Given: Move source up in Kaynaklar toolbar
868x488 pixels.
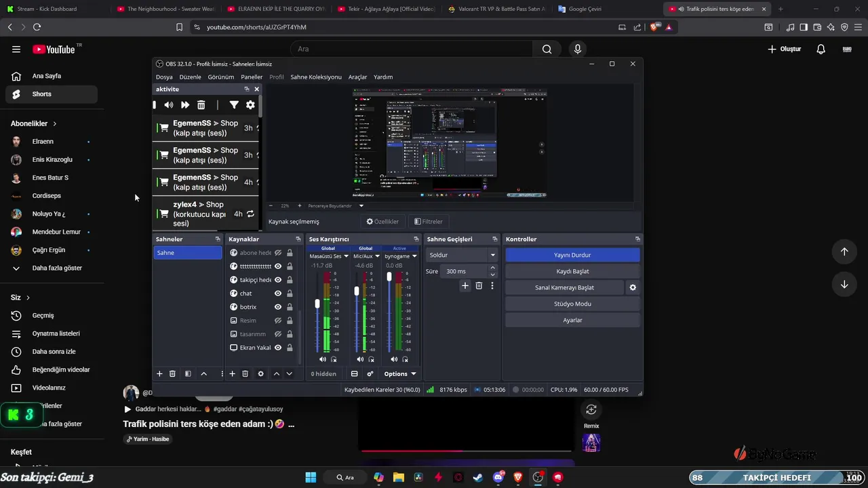Looking at the screenshot, I should click(x=276, y=373).
